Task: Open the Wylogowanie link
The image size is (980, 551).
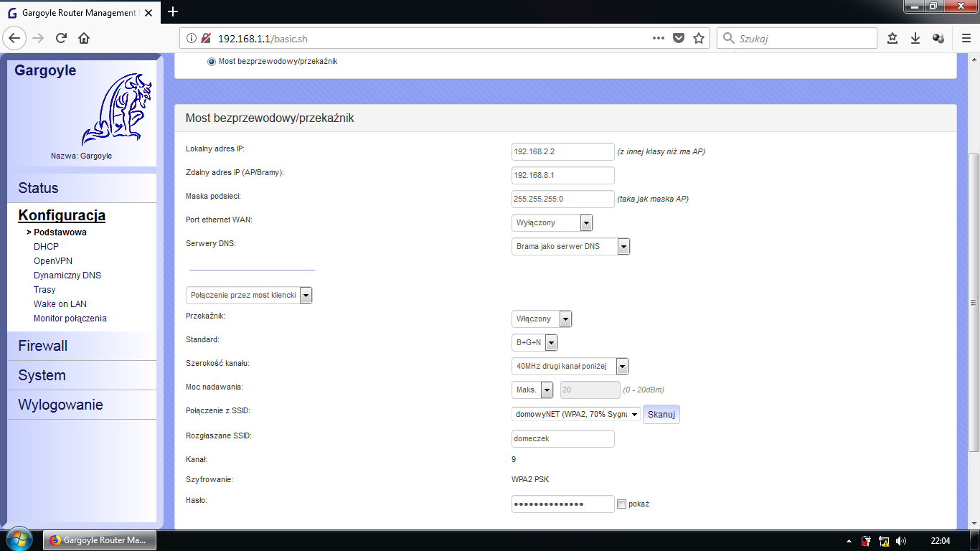Action: click(60, 405)
